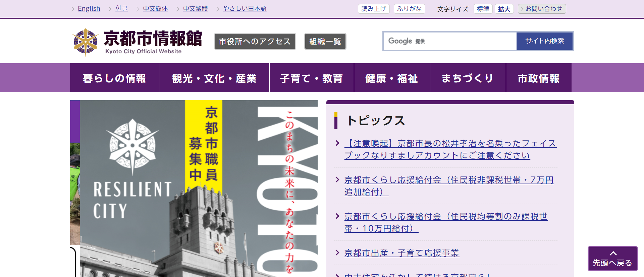
Task: Click the トピックス heading
Action: [x=376, y=121]
